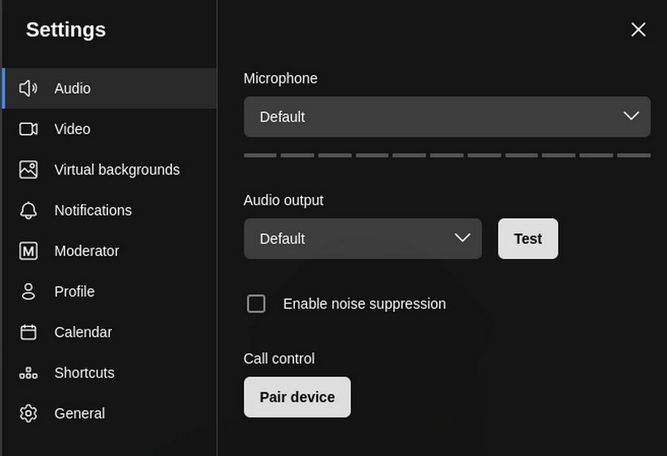Click the Audio output dropdown chevron
Image resolution: width=667 pixels, height=456 pixels.
pos(462,238)
